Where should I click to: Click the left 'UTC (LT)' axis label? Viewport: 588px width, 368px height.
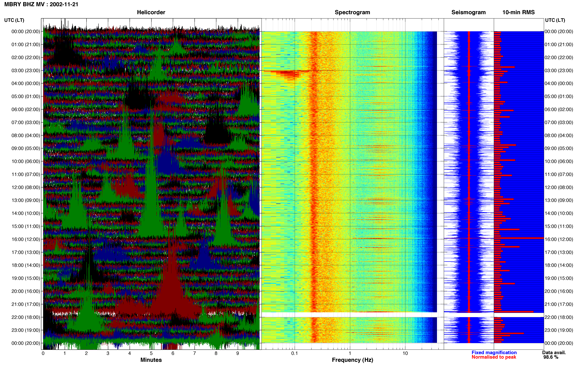(x=14, y=20)
